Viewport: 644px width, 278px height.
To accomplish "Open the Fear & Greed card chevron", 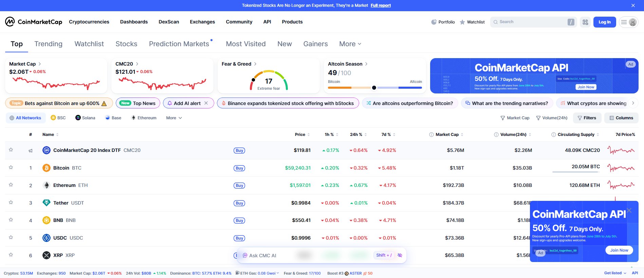I will (255, 64).
